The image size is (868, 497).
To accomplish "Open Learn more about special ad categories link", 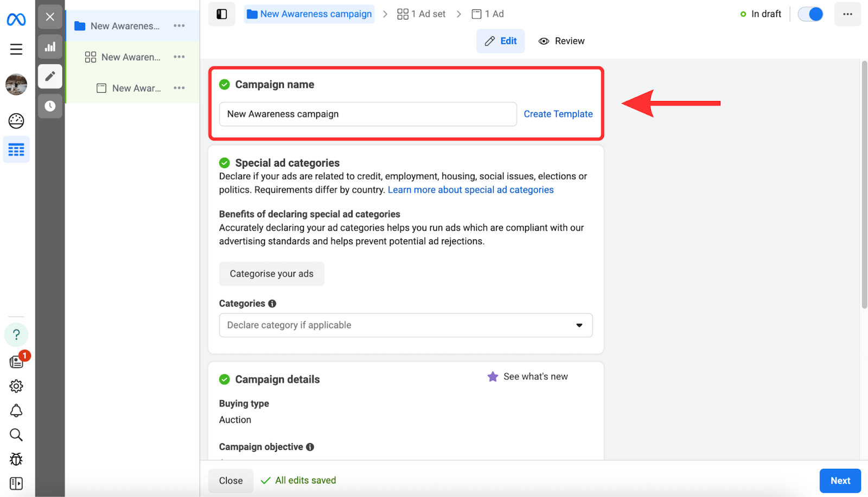I will 470,190.
